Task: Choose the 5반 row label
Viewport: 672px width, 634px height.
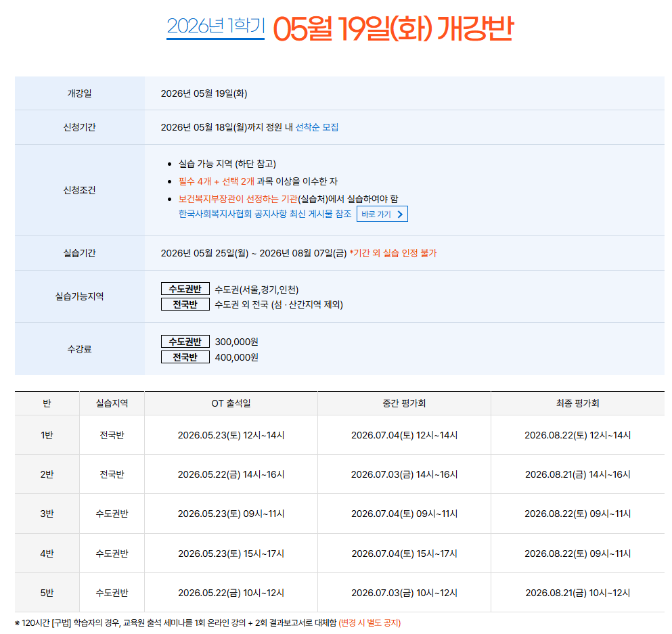Action: click(x=47, y=593)
